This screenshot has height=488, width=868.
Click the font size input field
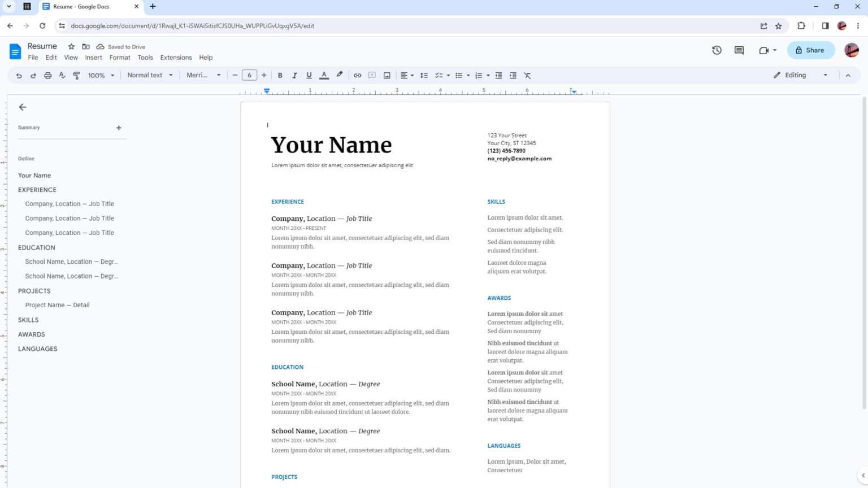[249, 75]
